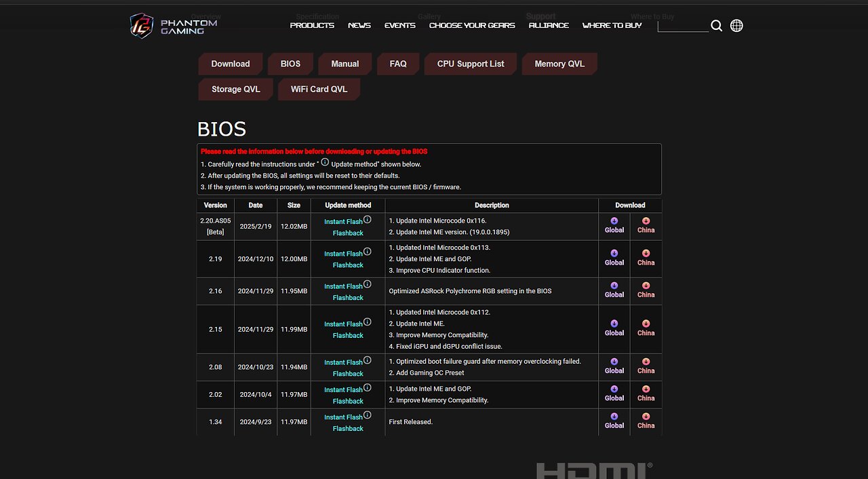Click the info icon in instruction line 1
868x479 pixels.
click(x=325, y=162)
